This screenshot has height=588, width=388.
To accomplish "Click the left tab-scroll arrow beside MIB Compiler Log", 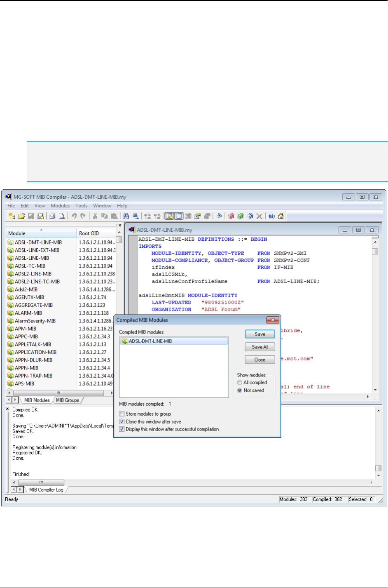I will pos(13,489).
